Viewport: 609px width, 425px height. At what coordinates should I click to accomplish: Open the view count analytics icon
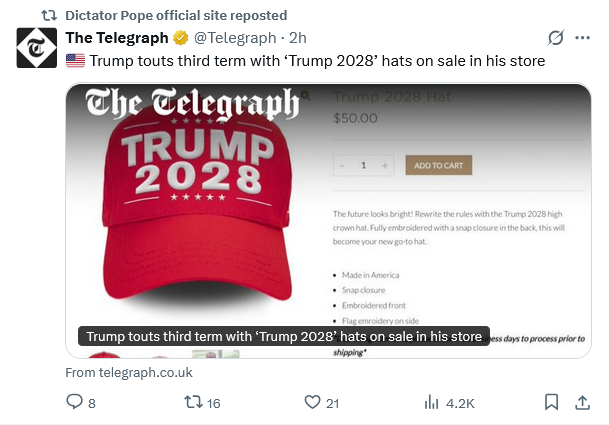432,402
